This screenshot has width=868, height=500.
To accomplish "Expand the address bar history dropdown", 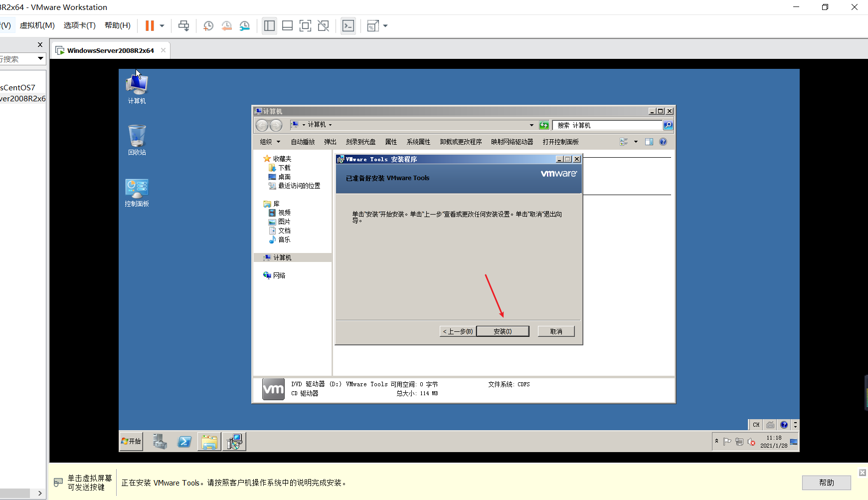I will click(530, 125).
